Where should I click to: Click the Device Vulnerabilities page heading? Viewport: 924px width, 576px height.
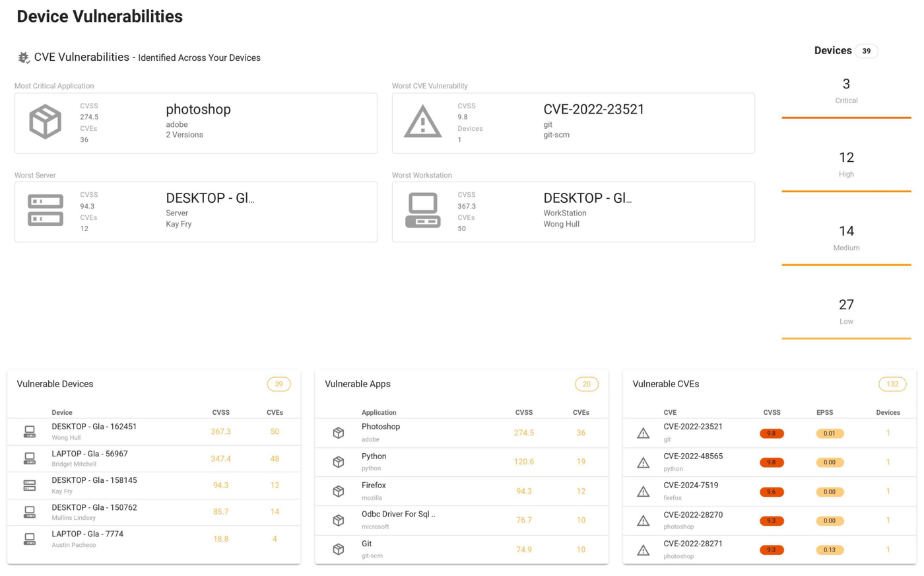coord(100,17)
